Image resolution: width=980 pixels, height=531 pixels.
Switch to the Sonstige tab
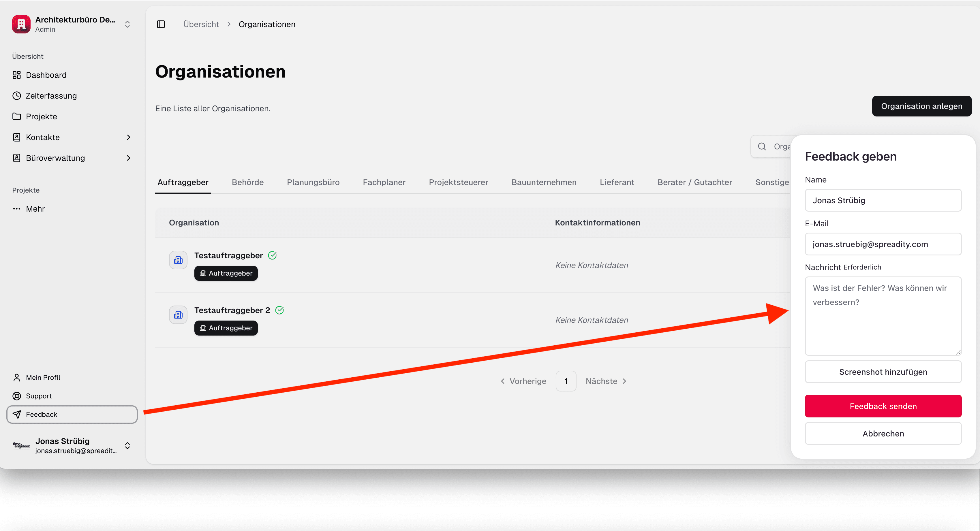772,182
